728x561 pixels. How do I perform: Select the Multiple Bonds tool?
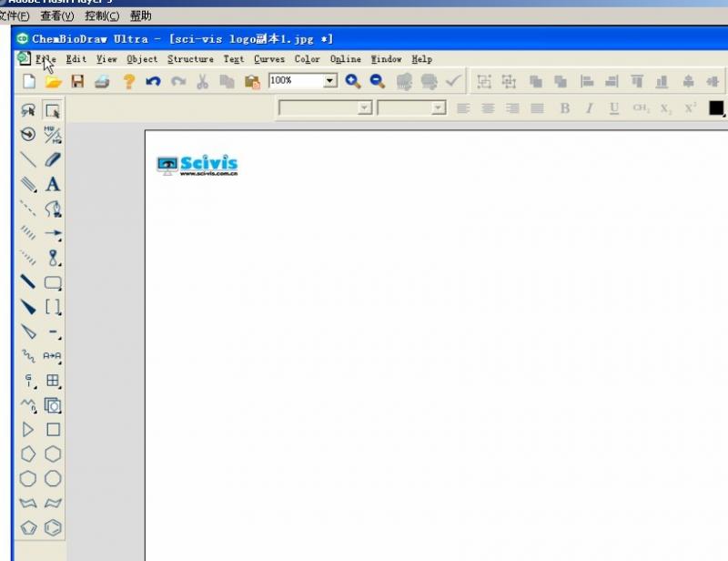[28, 184]
